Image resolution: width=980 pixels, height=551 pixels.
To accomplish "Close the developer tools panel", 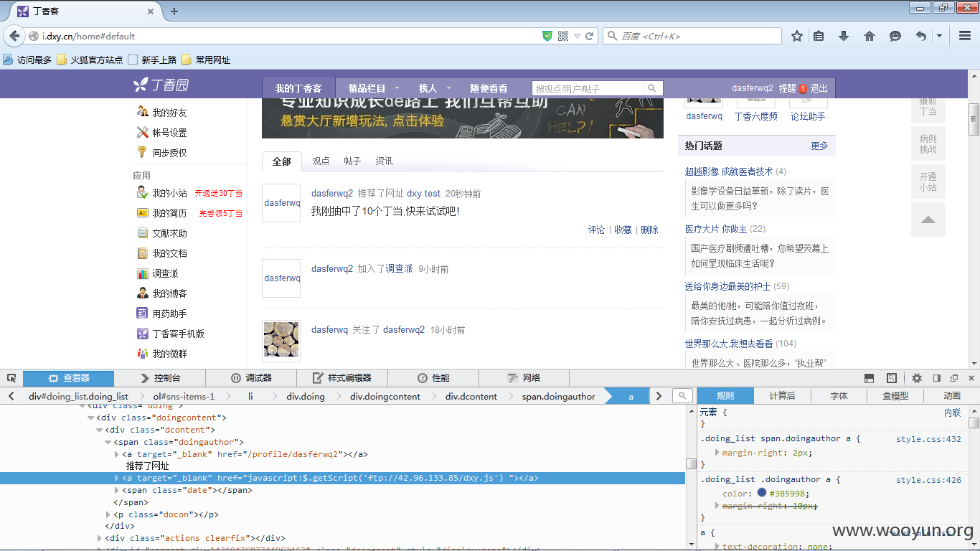I will (x=971, y=378).
